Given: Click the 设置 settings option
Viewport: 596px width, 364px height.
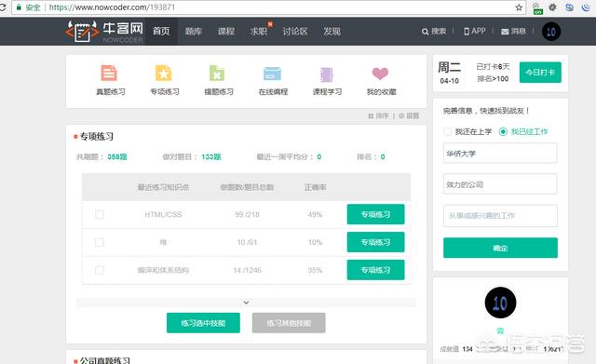Looking at the screenshot, I should [x=409, y=115].
